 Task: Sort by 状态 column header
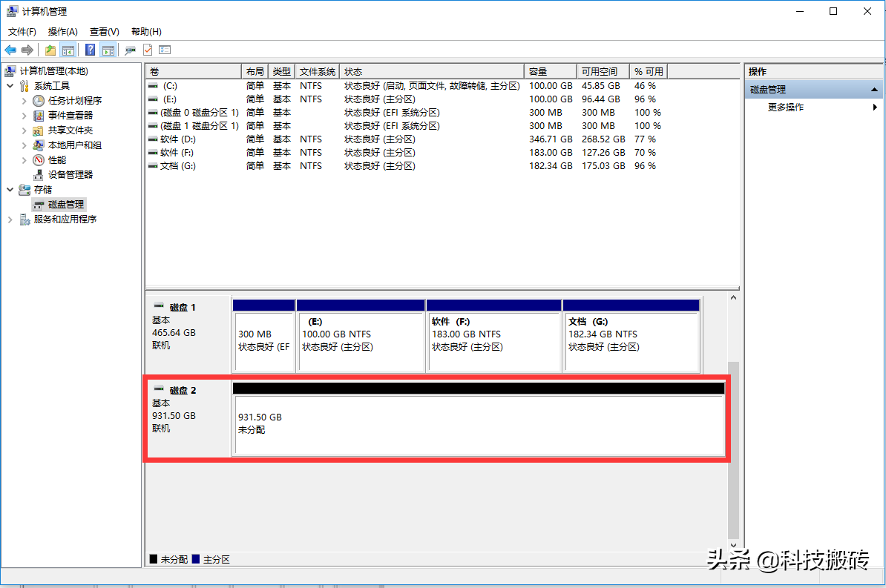tap(433, 72)
